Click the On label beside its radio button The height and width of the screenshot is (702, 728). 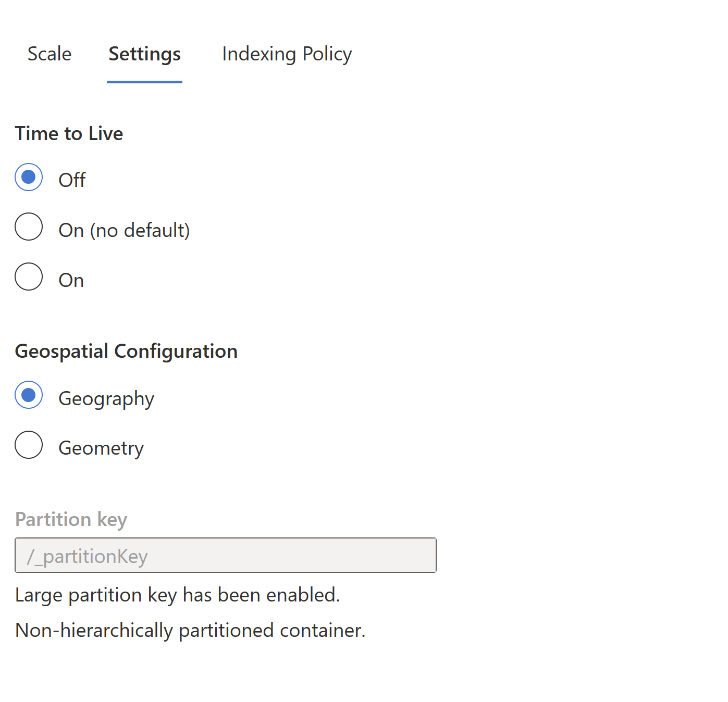pos(71,280)
